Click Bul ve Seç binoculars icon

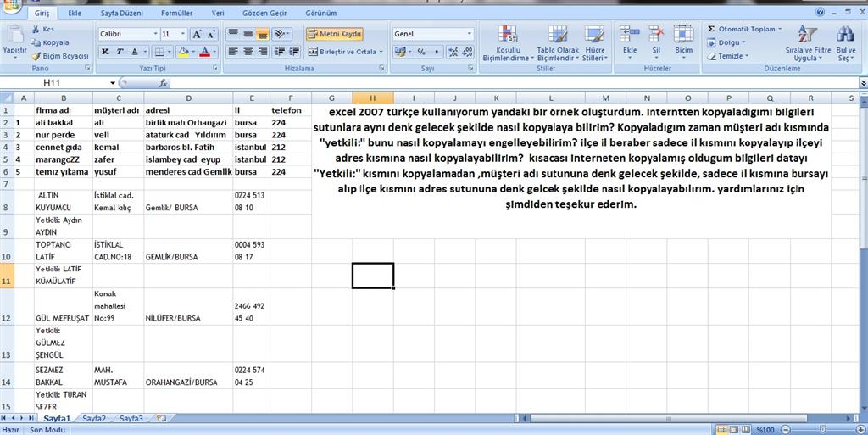[x=846, y=35]
